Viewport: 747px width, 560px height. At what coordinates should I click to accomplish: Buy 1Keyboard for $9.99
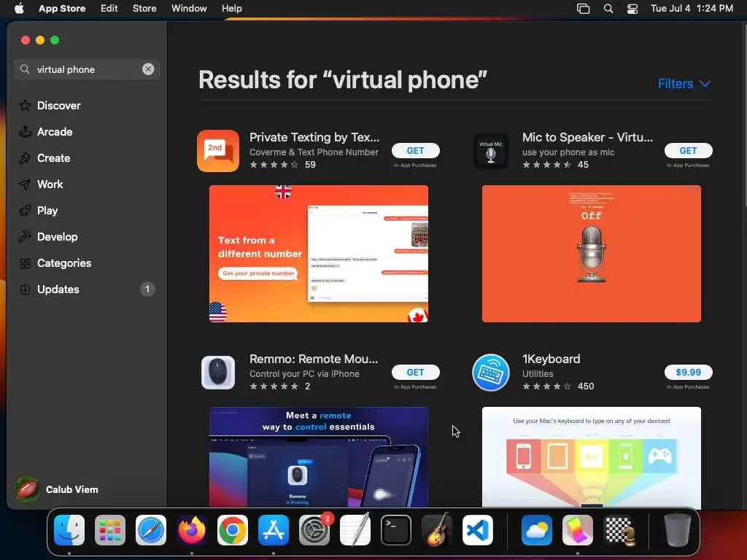coord(689,373)
